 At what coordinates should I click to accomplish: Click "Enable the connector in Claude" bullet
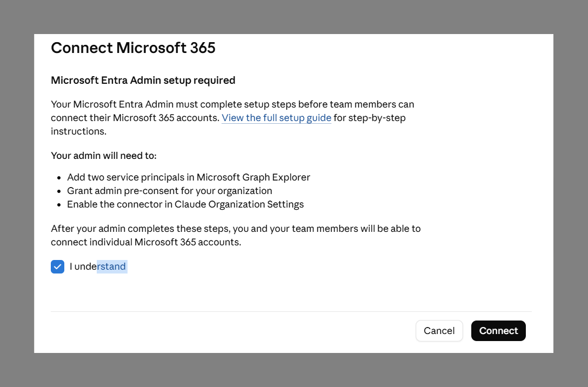coord(185,204)
